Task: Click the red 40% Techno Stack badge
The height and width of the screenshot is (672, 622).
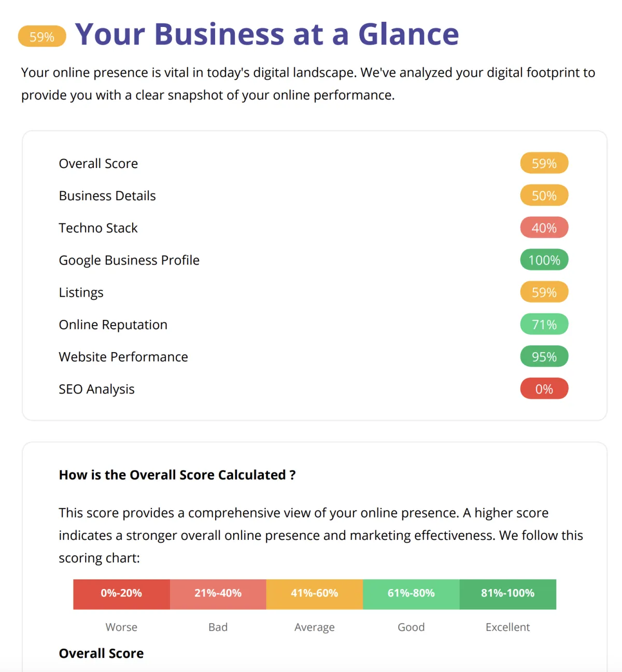Action: pyautogui.click(x=544, y=228)
